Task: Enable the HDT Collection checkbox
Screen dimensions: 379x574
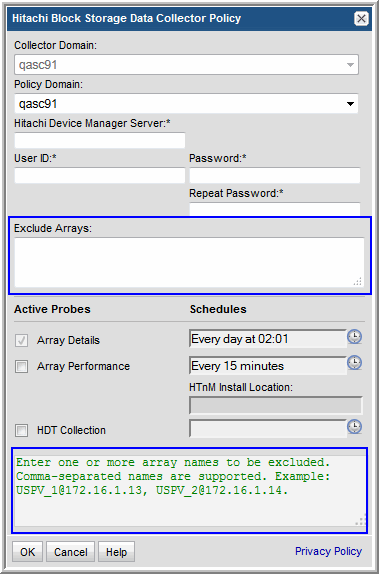Action: 21,430
